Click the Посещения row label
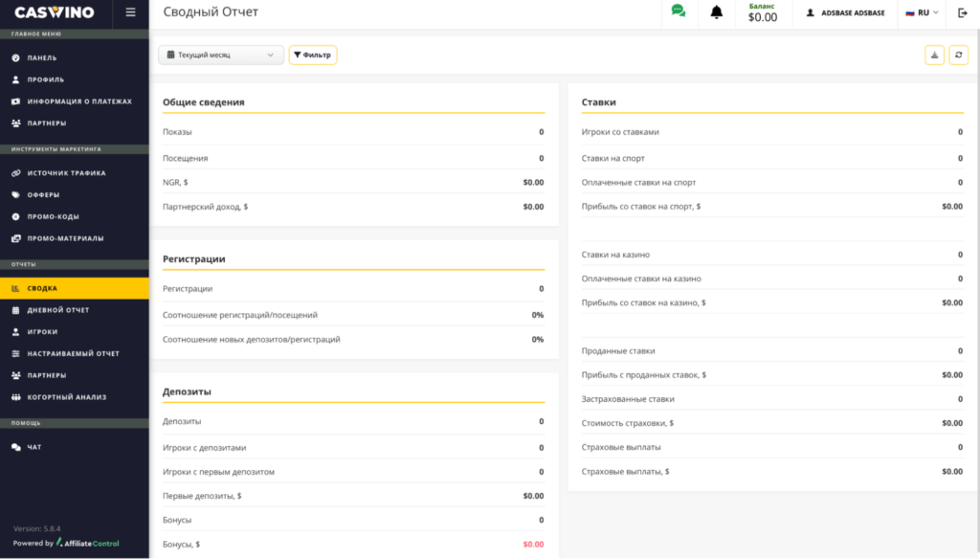Image resolution: width=980 pixels, height=559 pixels. (x=186, y=158)
